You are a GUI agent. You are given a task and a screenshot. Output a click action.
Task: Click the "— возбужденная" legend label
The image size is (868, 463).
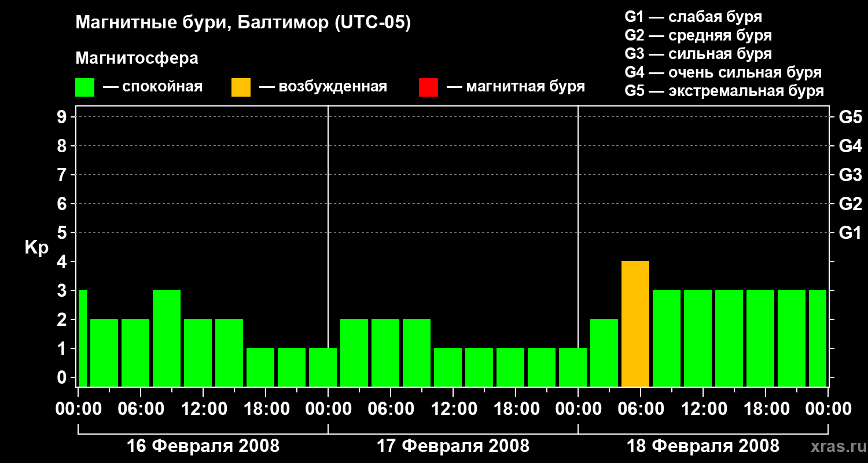click(323, 87)
